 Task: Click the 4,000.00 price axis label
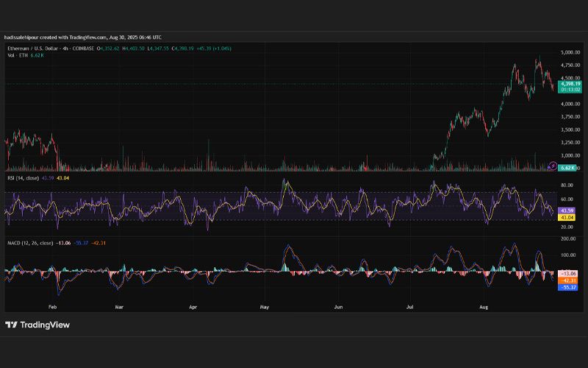(x=570, y=104)
